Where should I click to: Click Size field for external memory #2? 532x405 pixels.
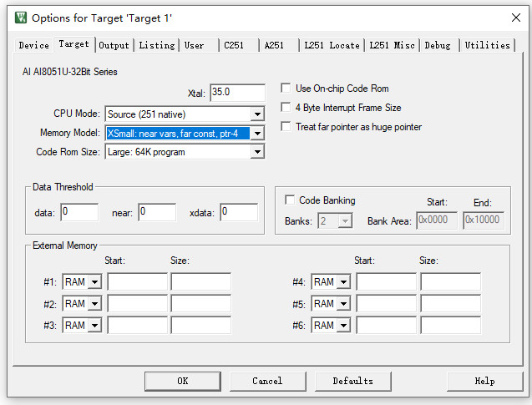pos(201,303)
